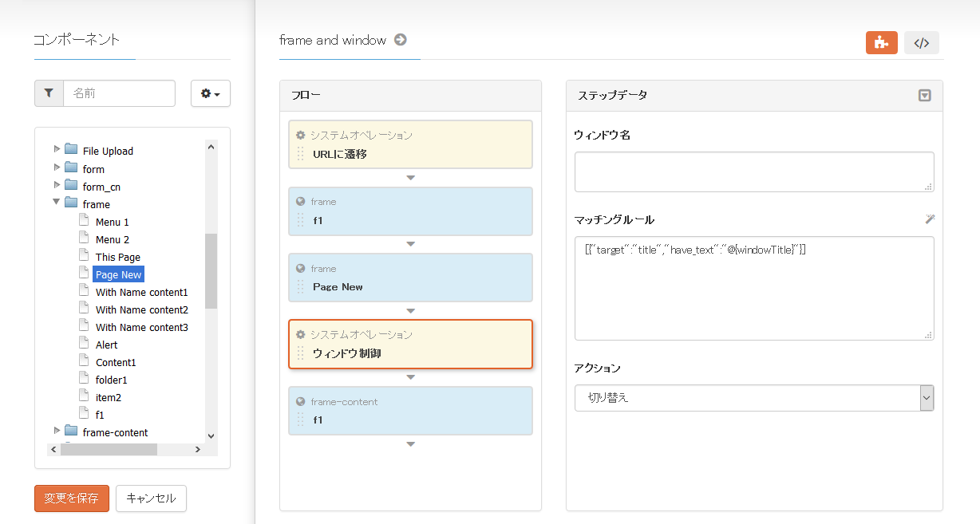
Task: Click the 変更を保存 button
Action: (71, 498)
